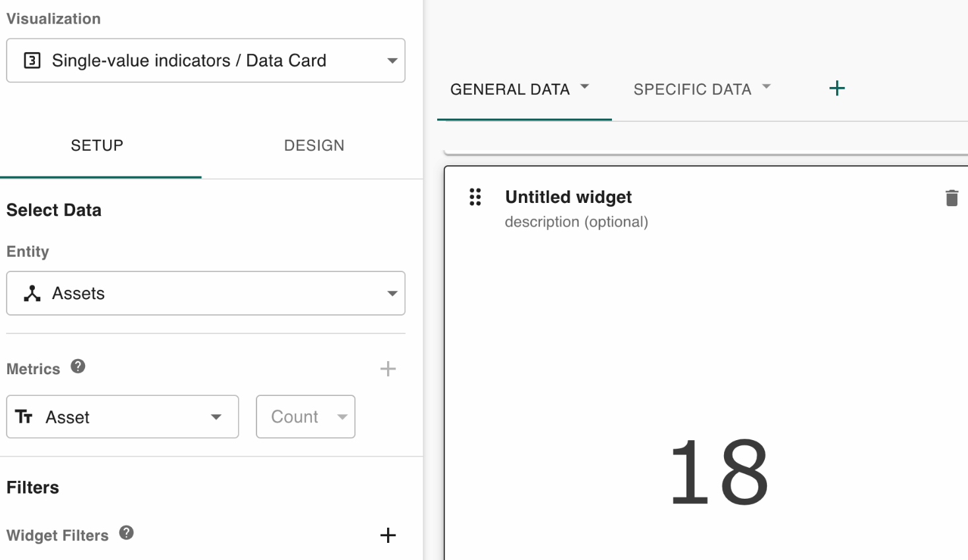Click the Data Card visualization icon

coord(32,61)
